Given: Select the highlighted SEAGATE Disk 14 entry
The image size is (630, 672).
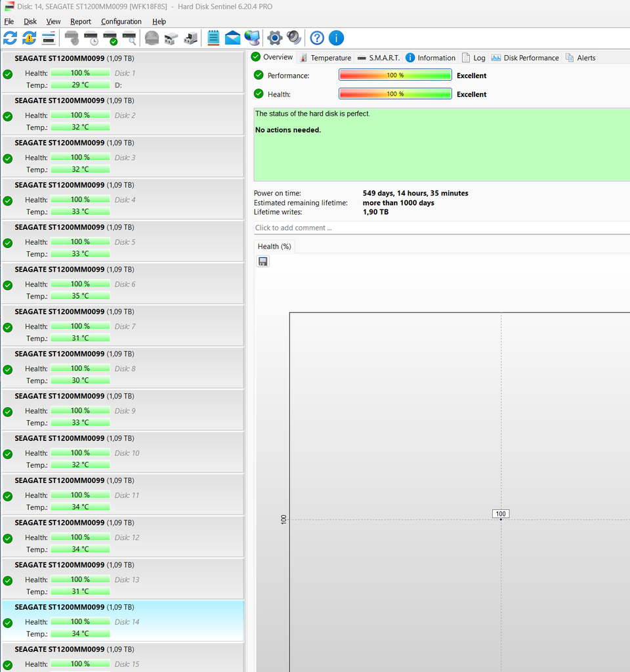Looking at the screenshot, I should 123,621.
